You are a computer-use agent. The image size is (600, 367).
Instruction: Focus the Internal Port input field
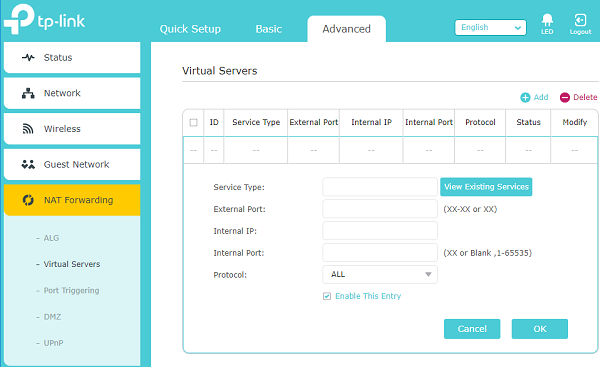(x=380, y=253)
